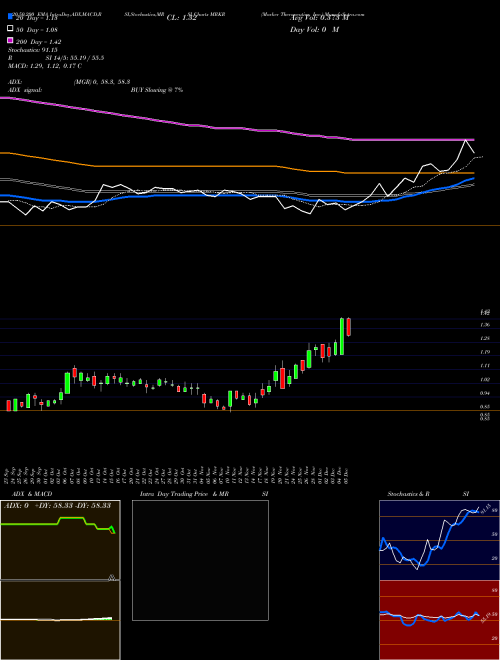Open the blue Stochastics chart panel
Image resolution: width=500 pixels, height=660 pixels.
439,540
